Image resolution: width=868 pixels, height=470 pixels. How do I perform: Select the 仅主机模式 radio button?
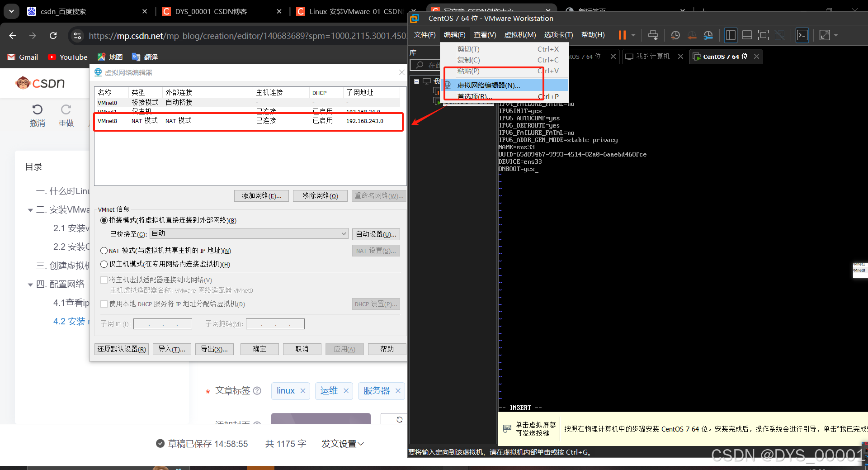[104, 264]
